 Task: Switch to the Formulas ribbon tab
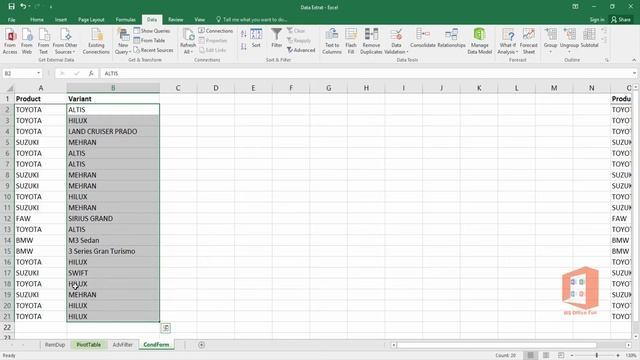(125, 20)
